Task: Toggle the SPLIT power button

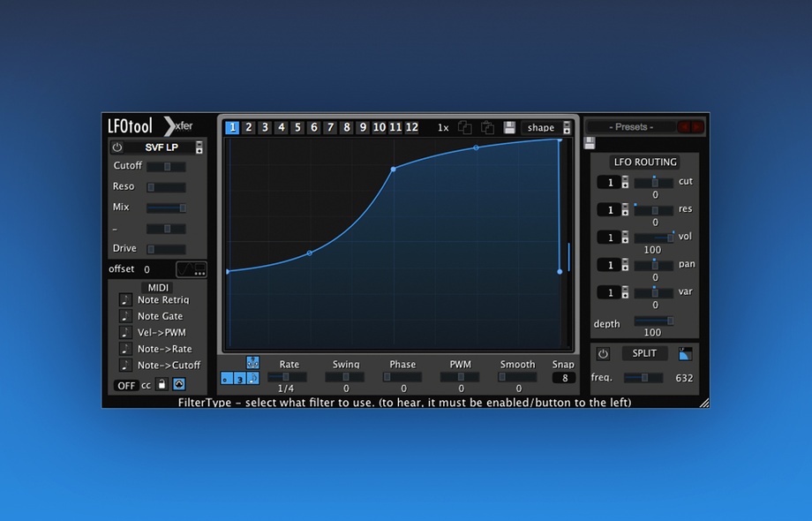Action: 603,354
